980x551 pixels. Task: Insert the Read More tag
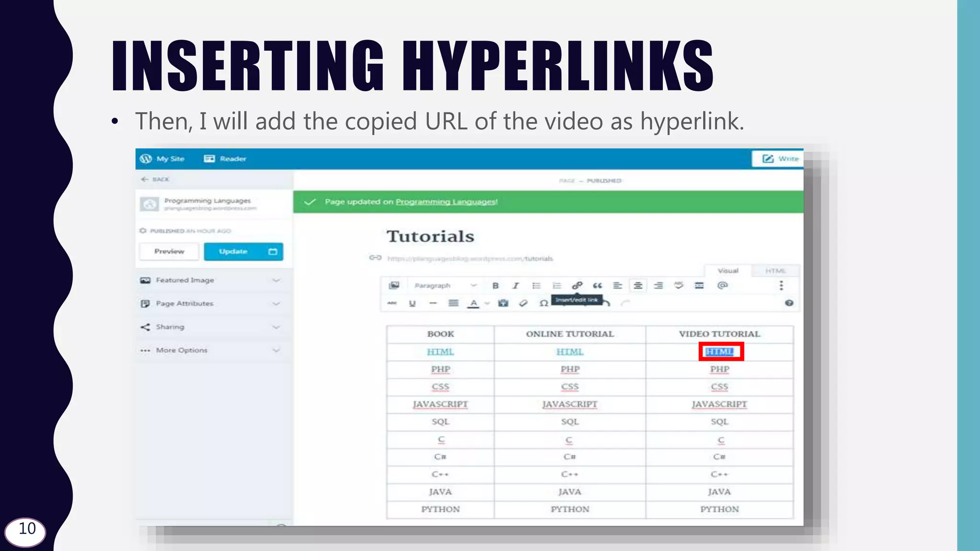699,286
